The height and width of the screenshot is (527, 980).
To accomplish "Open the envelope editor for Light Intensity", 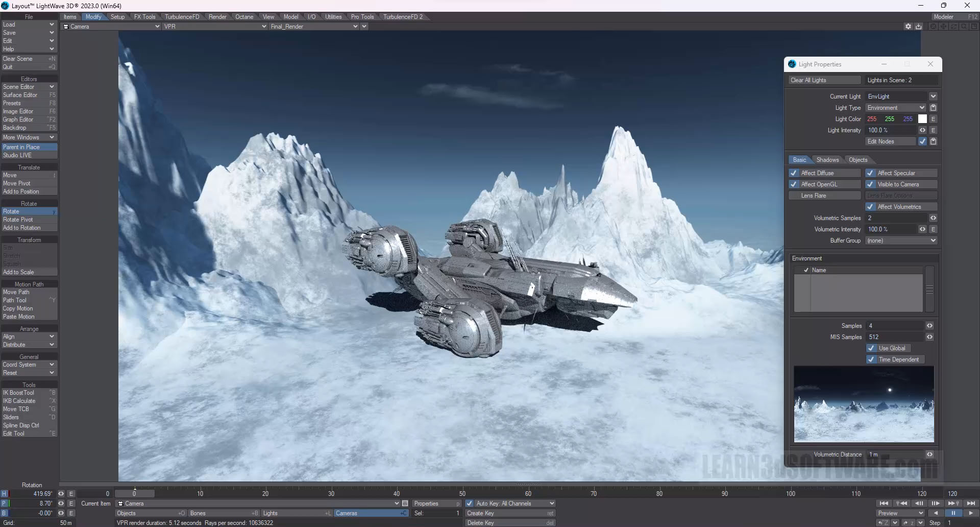I will 933,130.
